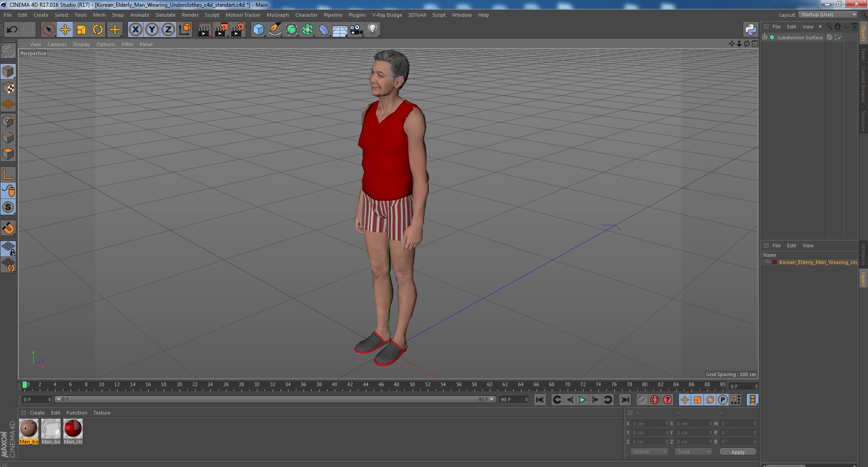
Task: Open the Content Browser side tab
Action: (863, 84)
